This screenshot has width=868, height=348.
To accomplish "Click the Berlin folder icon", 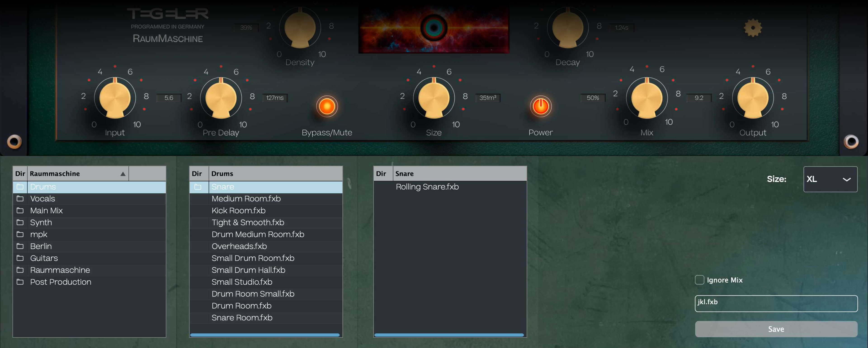I will [x=20, y=246].
